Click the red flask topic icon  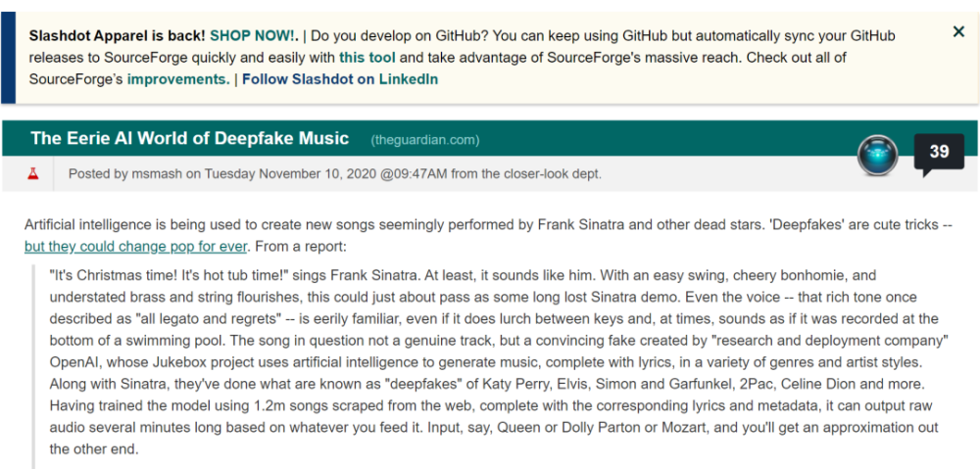tap(33, 173)
